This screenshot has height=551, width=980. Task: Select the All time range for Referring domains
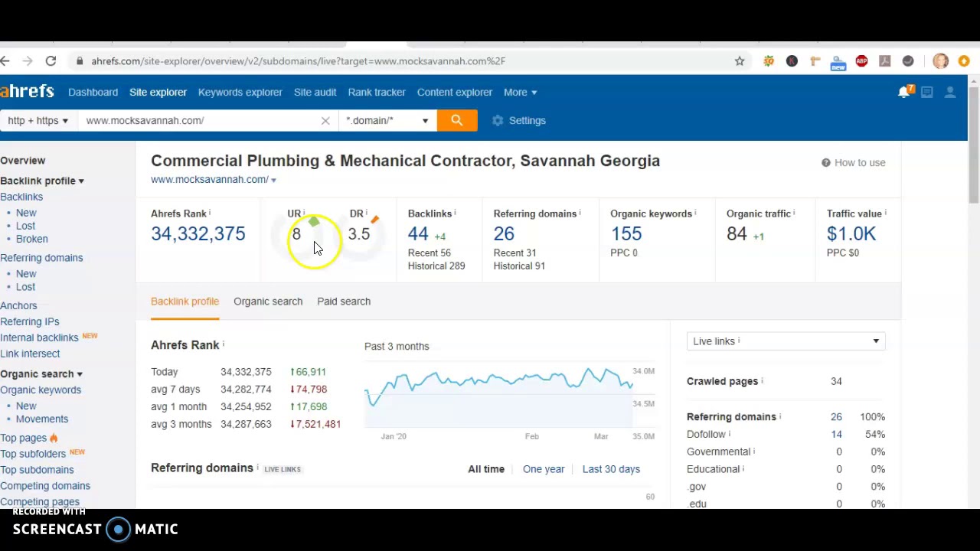coord(486,469)
